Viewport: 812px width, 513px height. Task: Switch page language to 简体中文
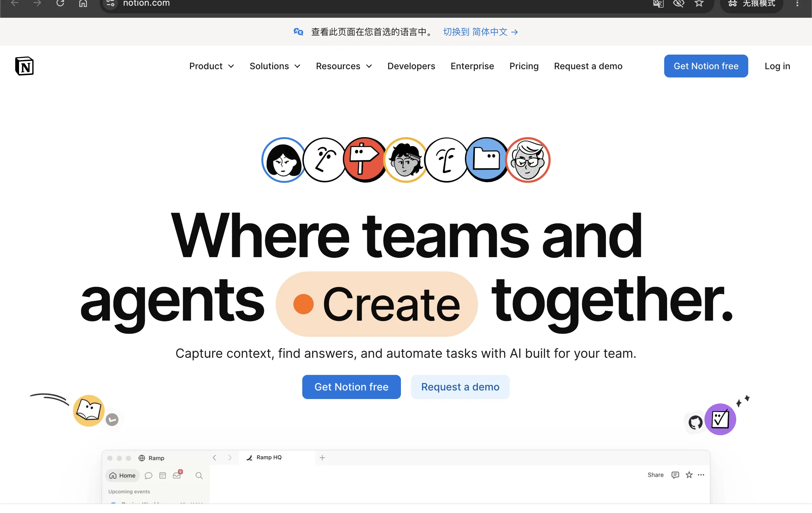tap(480, 32)
